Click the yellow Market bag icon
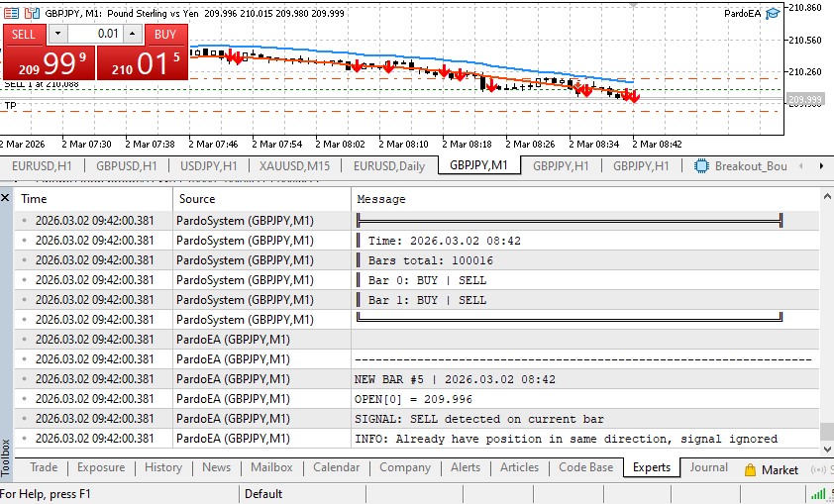Image resolution: width=834 pixels, height=504 pixels. pyautogui.click(x=750, y=470)
